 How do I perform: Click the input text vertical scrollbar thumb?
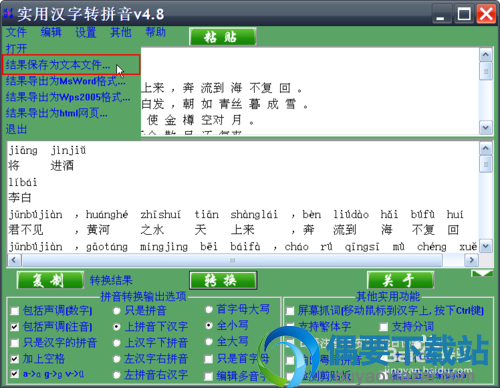click(486, 71)
